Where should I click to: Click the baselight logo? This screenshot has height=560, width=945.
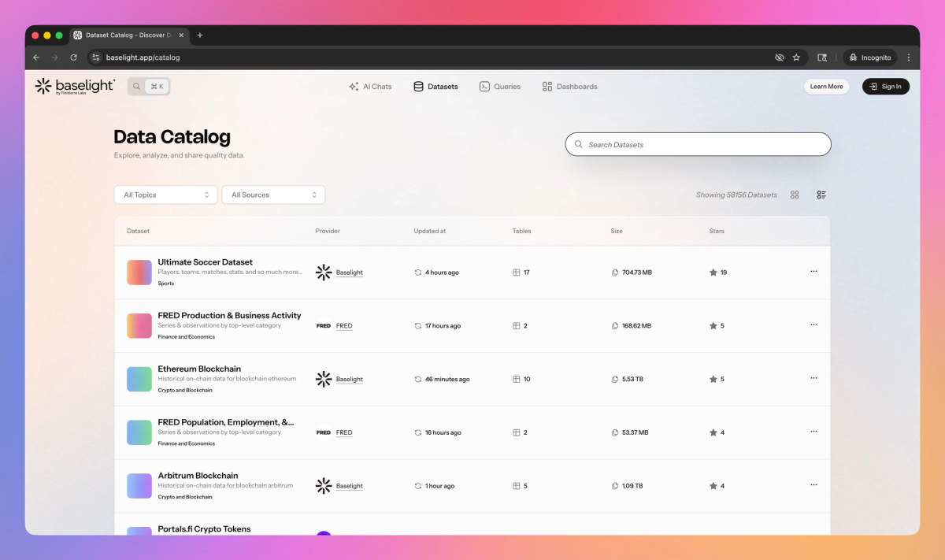(x=75, y=87)
